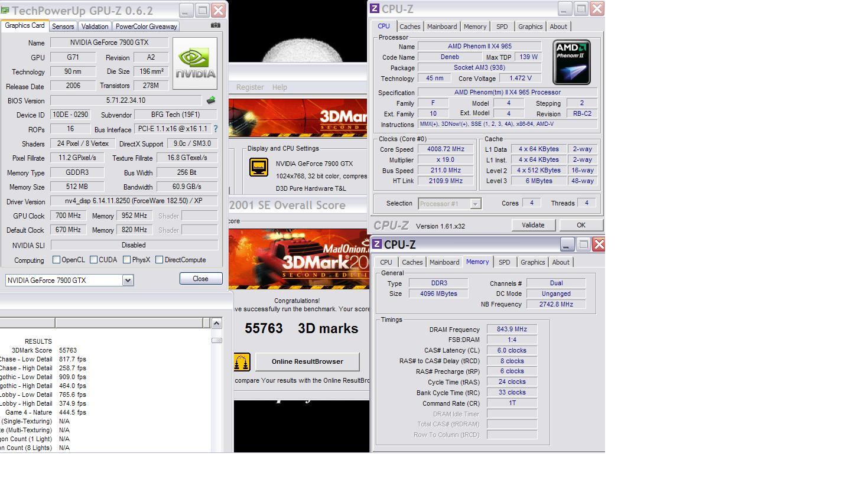Image resolution: width=868 pixels, height=489 pixels.
Task: Open the SPD tab in upper CPU-Z
Action: pos(502,27)
